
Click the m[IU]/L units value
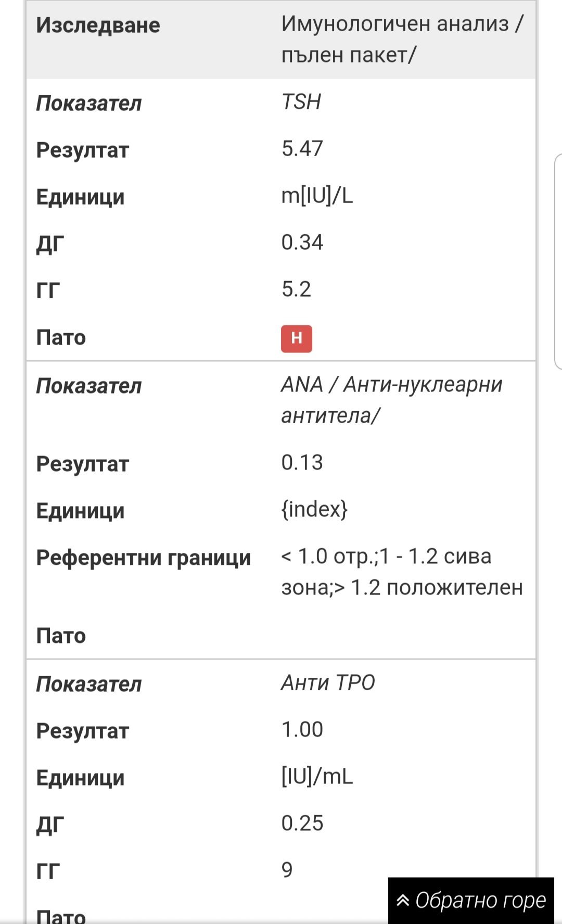pyautogui.click(x=316, y=196)
